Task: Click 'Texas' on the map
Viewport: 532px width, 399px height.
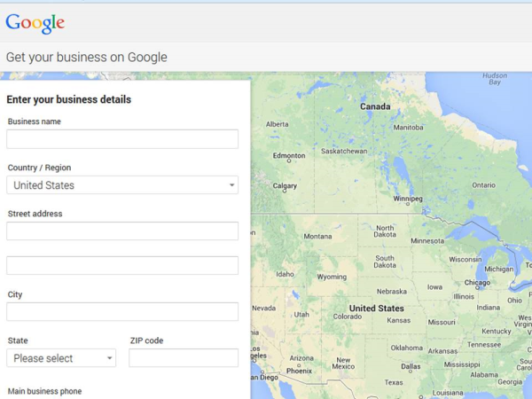Action: 394,382
